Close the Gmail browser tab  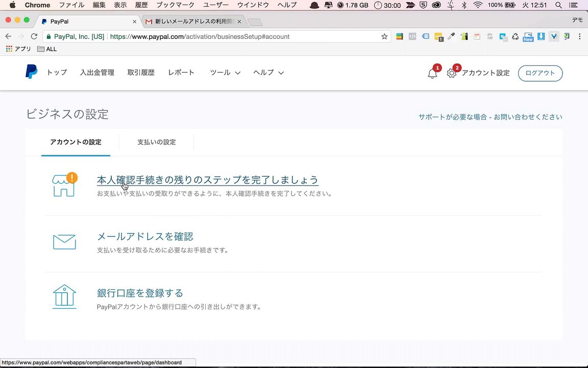pos(239,22)
